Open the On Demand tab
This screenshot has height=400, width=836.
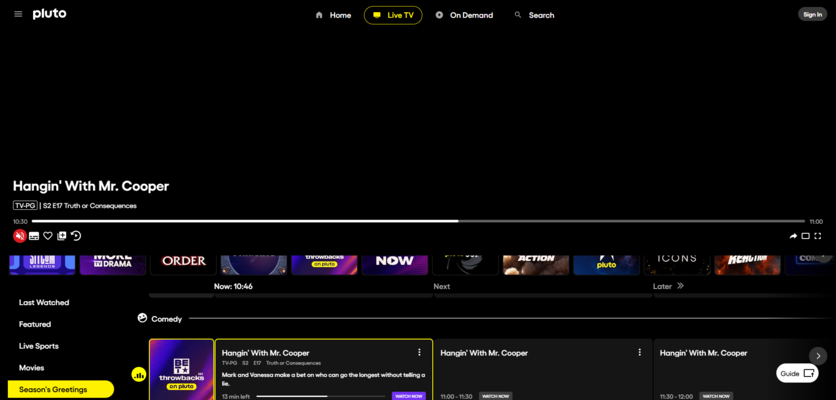(x=464, y=15)
